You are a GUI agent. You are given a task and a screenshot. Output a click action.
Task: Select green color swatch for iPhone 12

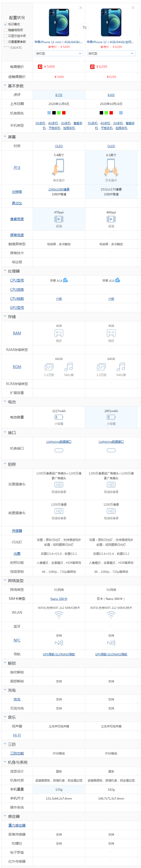[106, 113]
